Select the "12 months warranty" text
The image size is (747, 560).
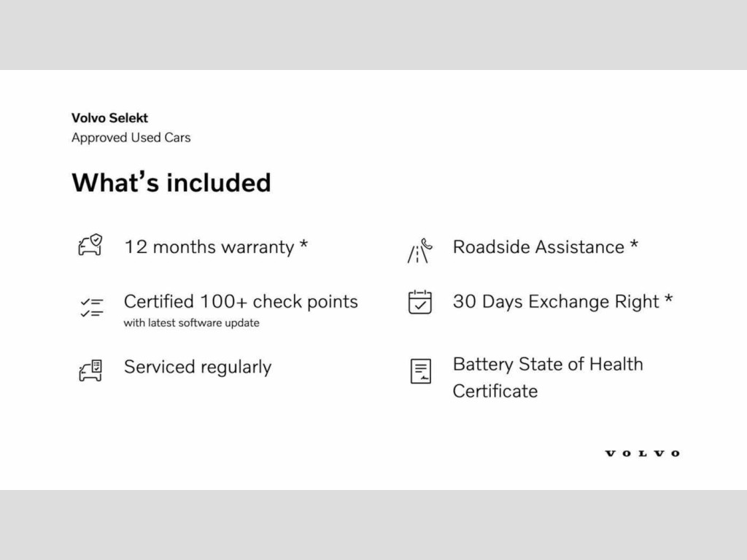click(x=209, y=247)
